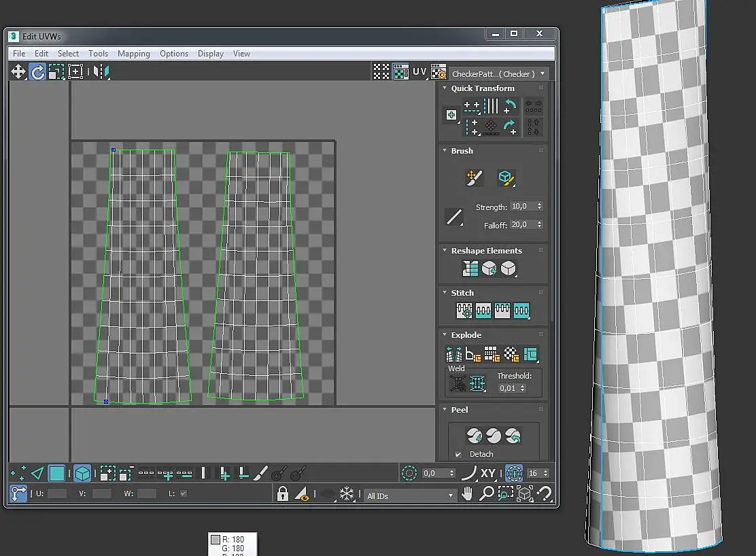Activate the Rotate selection tool
This screenshot has height=556, width=756.
pyautogui.click(x=37, y=71)
